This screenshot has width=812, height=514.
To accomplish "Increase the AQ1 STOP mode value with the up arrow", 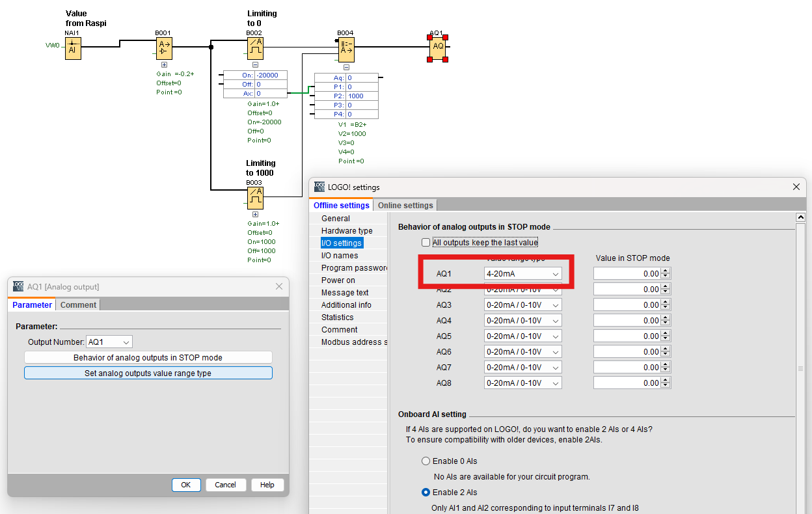I will [665, 271].
